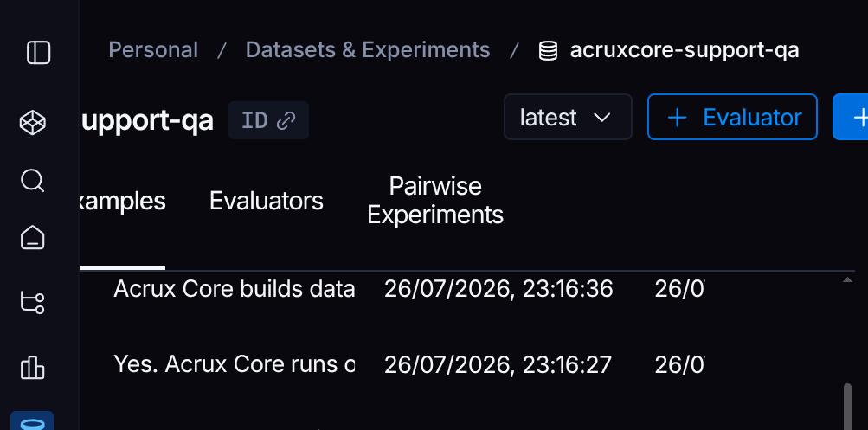Click the database icon beside acruxcore-support-qa
Screen dimensions: 868x430
coord(548,51)
